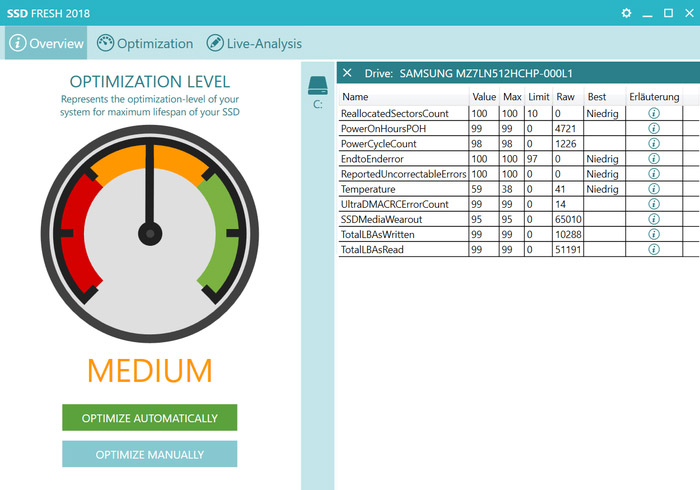Click value 59 in Temperature row
The image size is (700, 490).
pyautogui.click(x=477, y=189)
